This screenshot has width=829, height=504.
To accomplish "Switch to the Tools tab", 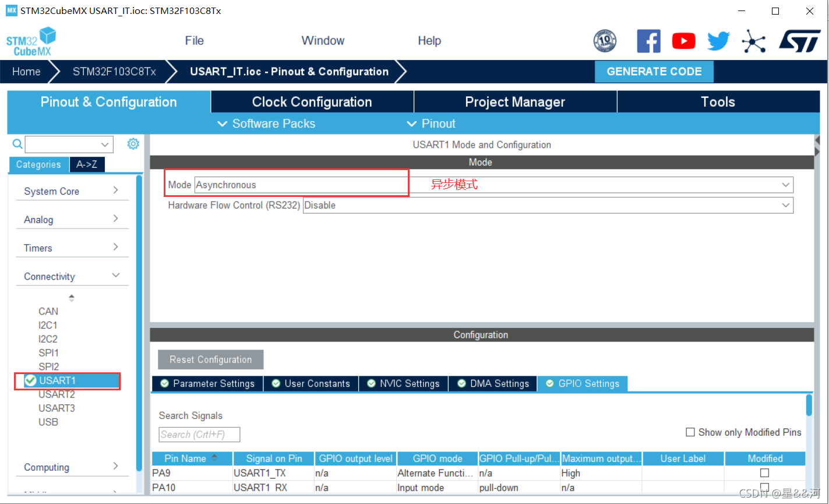I will (718, 102).
